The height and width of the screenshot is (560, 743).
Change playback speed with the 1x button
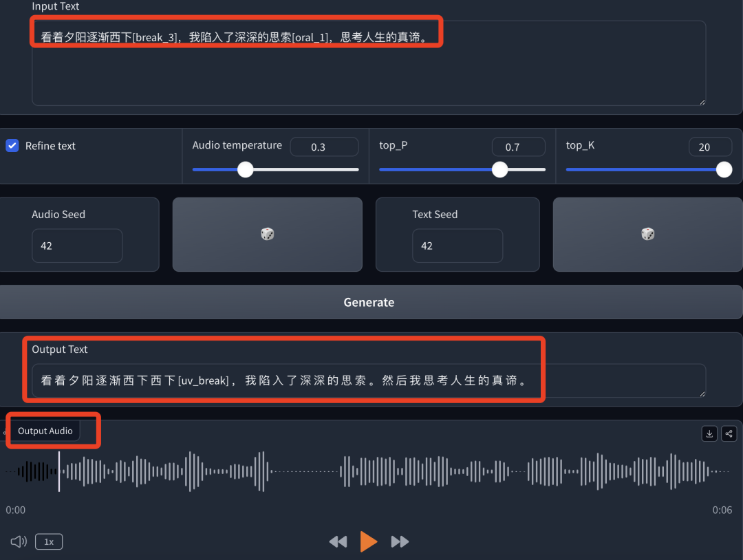coord(49,541)
